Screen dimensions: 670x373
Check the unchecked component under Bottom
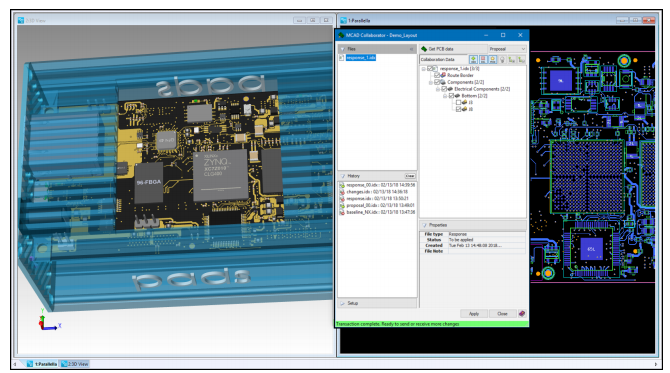pos(458,103)
